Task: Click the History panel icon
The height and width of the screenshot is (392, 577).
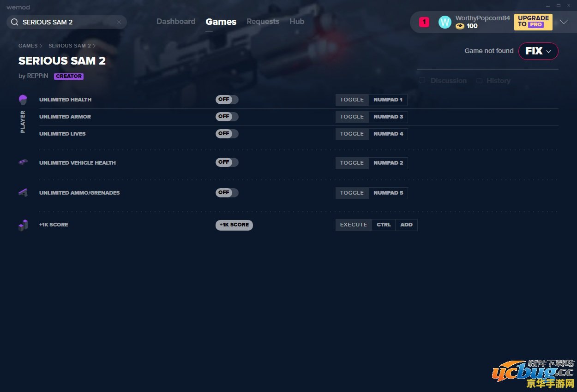Action: click(x=479, y=81)
